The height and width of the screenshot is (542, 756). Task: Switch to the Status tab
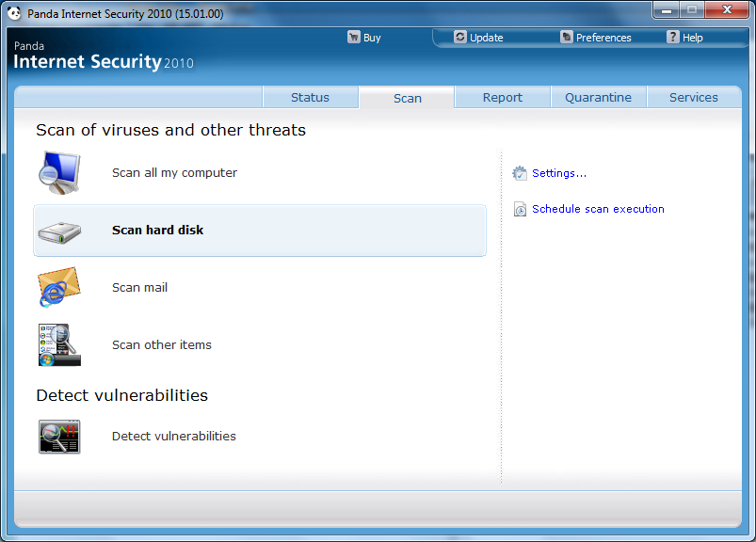(x=310, y=98)
